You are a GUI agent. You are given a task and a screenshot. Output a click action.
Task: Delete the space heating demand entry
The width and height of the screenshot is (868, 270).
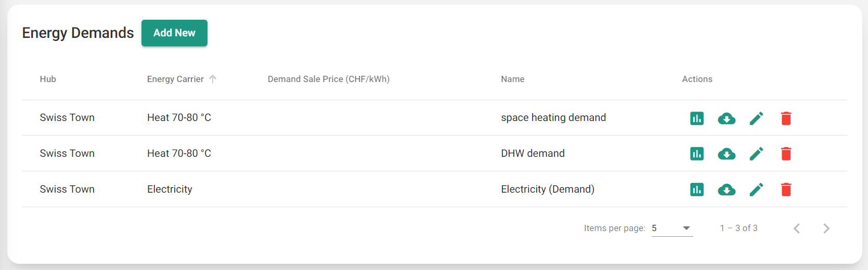[786, 118]
